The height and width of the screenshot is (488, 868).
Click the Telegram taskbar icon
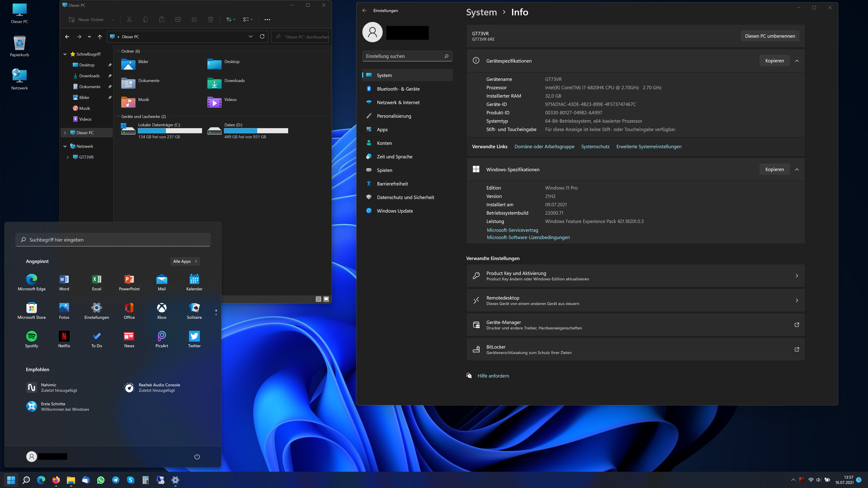click(x=116, y=480)
